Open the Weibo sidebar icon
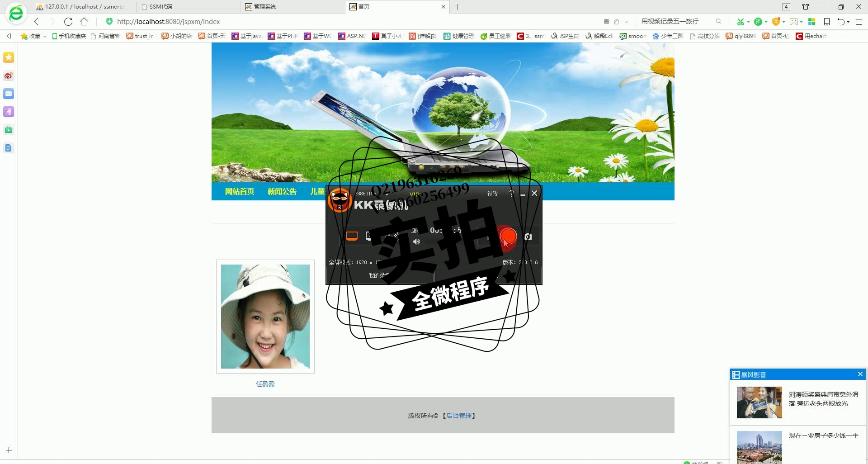Viewport: 868px width, 464px height. tap(9, 76)
